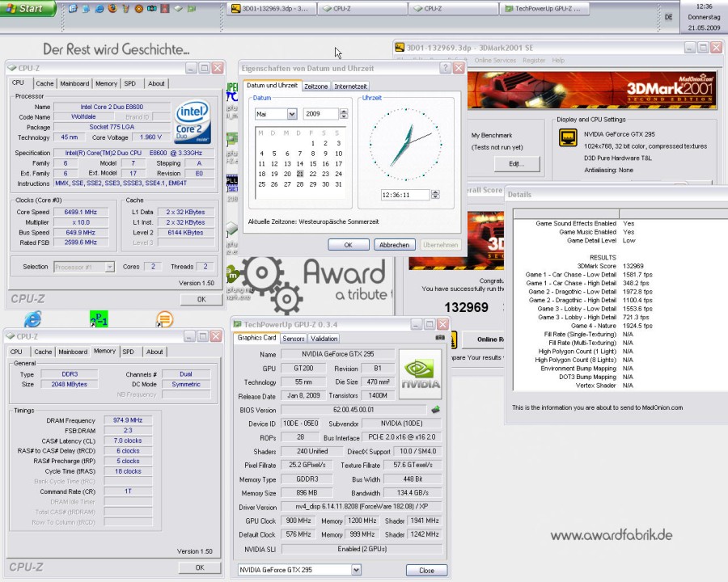
Task: Open the orange lined-circle desktop shortcut
Action: click(x=164, y=319)
